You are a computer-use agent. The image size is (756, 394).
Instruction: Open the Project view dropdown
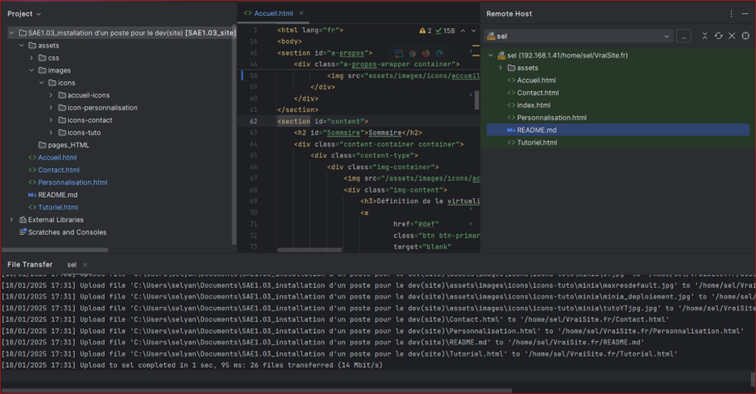24,14
